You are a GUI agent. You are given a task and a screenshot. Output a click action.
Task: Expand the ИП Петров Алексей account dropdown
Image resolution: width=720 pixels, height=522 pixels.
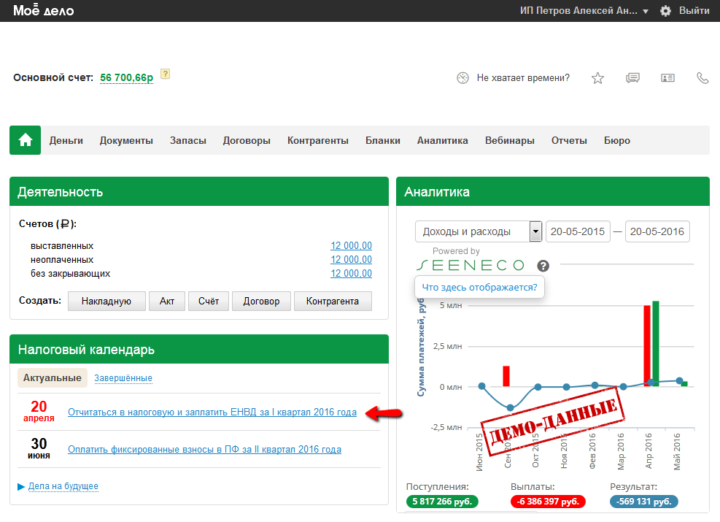pyautogui.click(x=584, y=11)
